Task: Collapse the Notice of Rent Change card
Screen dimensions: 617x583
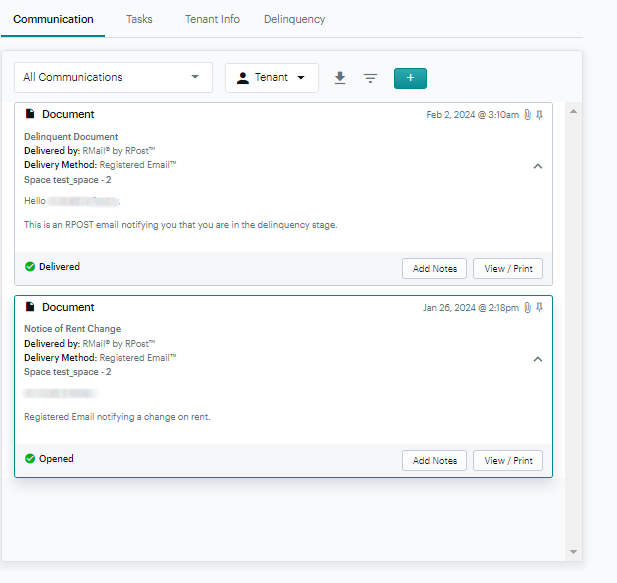Action: 538,359
